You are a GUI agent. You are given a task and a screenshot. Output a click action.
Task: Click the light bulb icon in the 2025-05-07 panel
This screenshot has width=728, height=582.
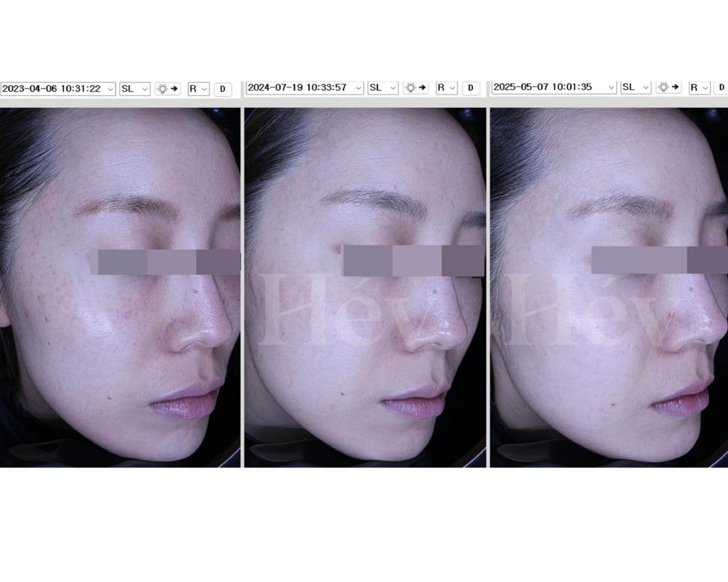tap(668, 87)
